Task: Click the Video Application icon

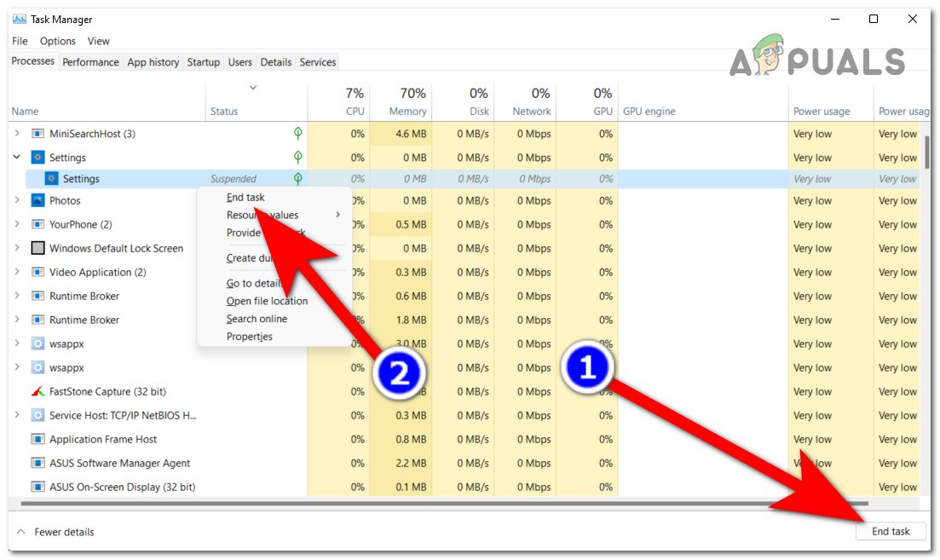Action: [37, 272]
